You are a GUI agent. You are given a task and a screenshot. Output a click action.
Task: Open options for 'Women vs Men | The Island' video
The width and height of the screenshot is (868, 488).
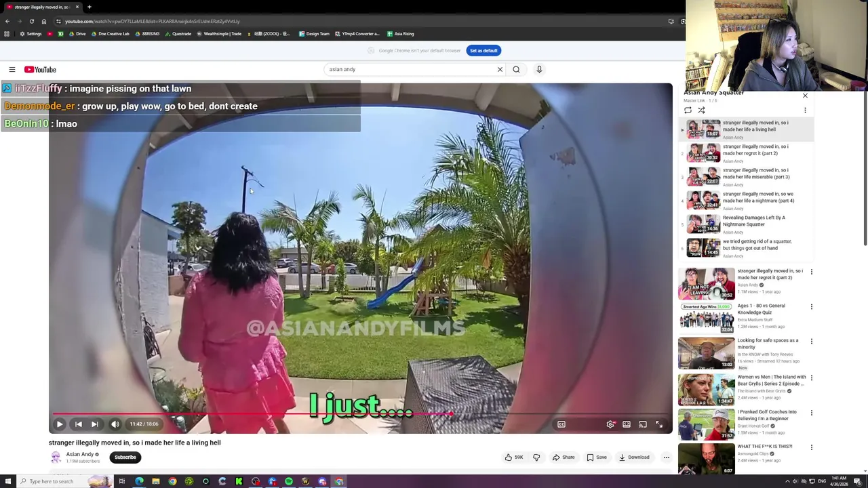pos(811,378)
